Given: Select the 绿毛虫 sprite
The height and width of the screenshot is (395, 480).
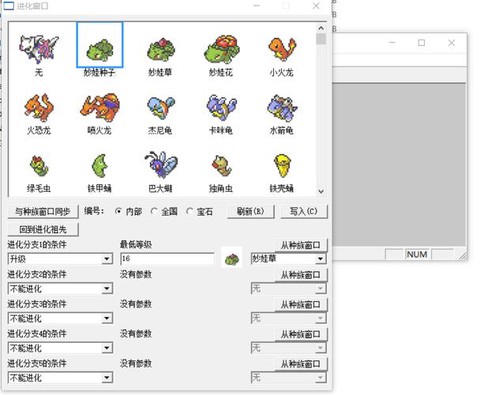Looking at the screenshot, I should point(39,166).
